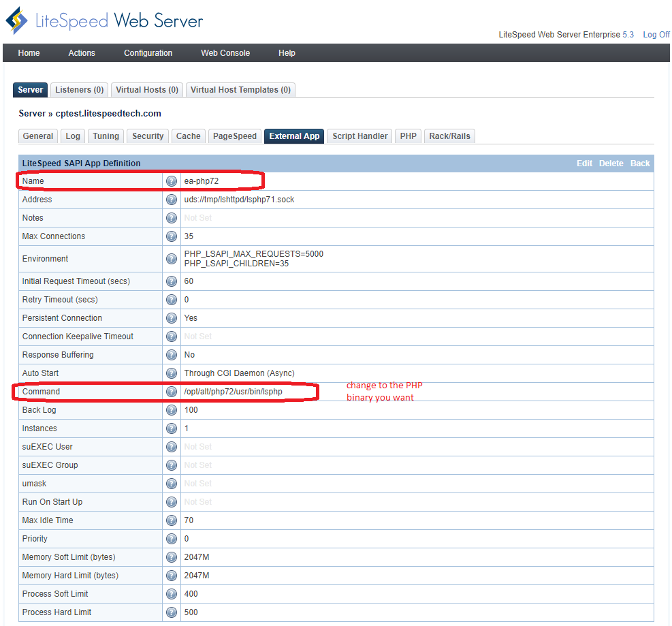Switch to Listeners (0) tab
Screen dimensions: 672x626
click(x=79, y=90)
